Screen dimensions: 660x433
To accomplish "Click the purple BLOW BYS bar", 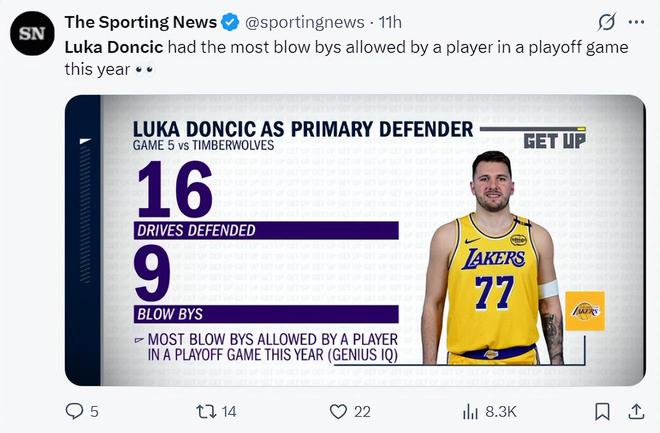I will point(266,314).
